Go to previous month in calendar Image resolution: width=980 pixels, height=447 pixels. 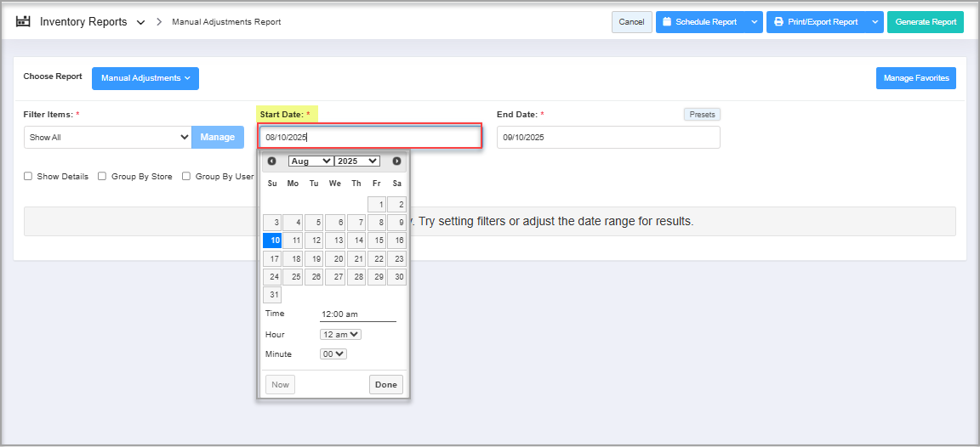tap(271, 161)
